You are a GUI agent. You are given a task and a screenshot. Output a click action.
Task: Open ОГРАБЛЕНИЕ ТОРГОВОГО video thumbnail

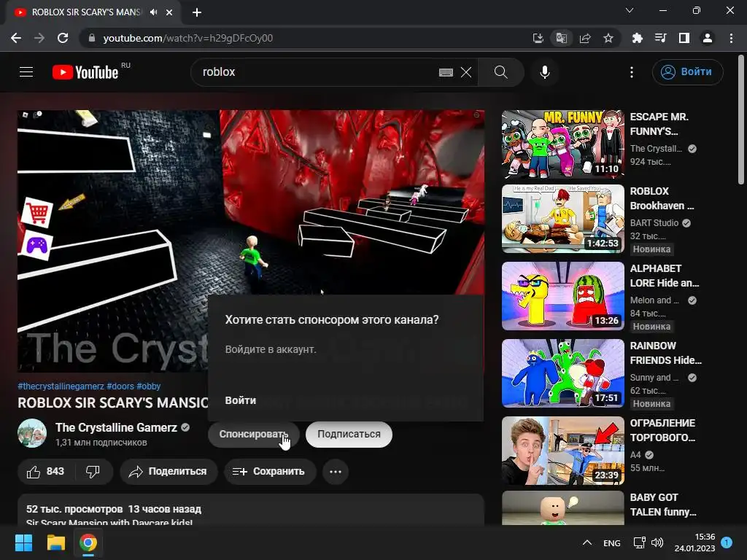click(x=562, y=451)
